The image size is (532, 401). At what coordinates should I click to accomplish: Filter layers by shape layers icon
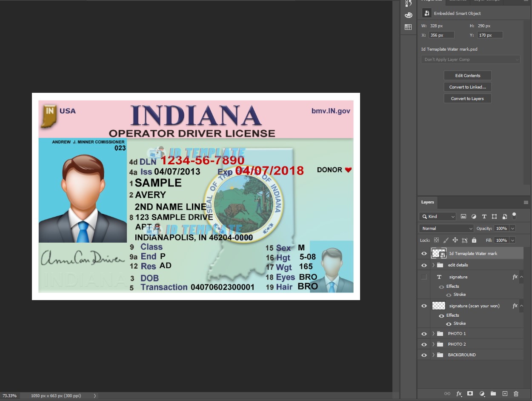(x=494, y=216)
